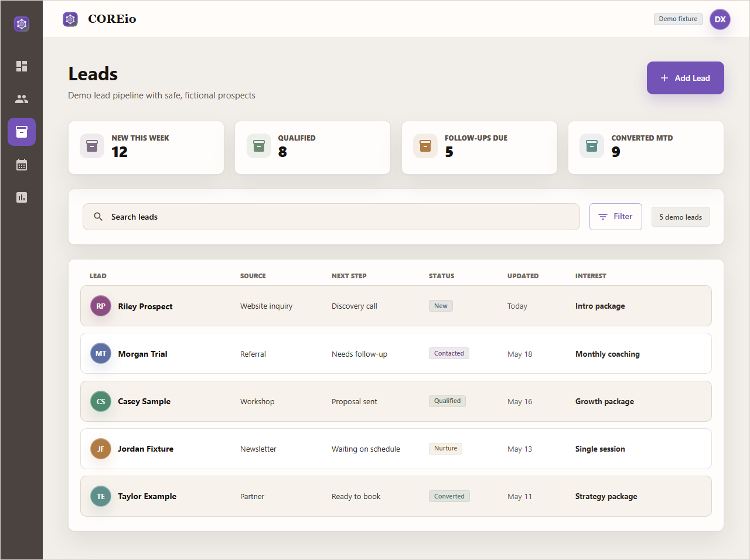Open the dashboard grid icon in sidebar
Image resolution: width=750 pixels, height=560 pixels.
tap(22, 66)
